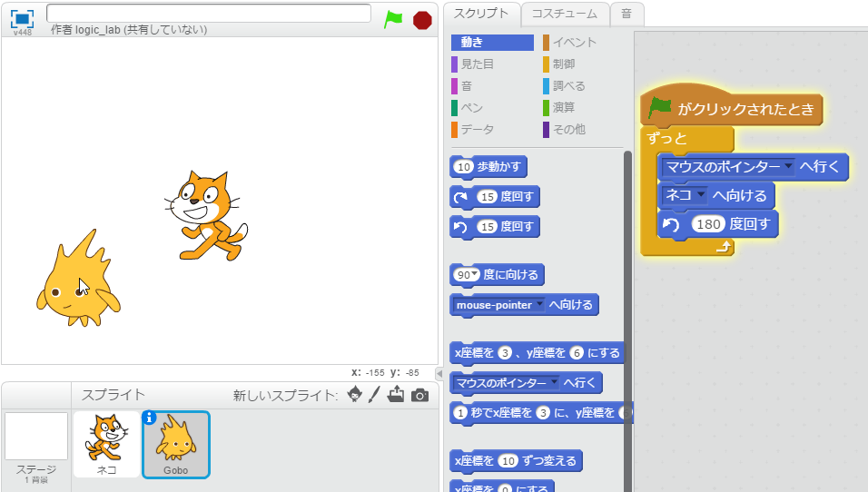Edit seconds value in 1 秒でx座標を block
Screen dimensions: 868x492
(460, 412)
